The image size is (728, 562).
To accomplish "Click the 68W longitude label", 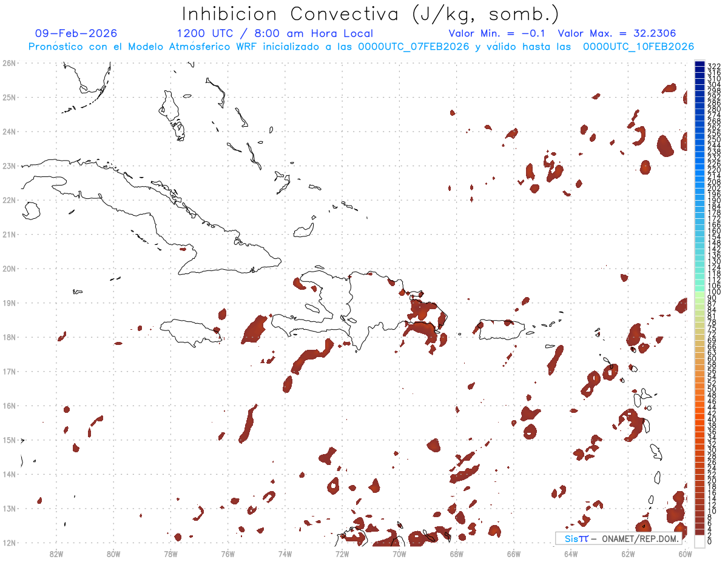I will [x=457, y=553].
